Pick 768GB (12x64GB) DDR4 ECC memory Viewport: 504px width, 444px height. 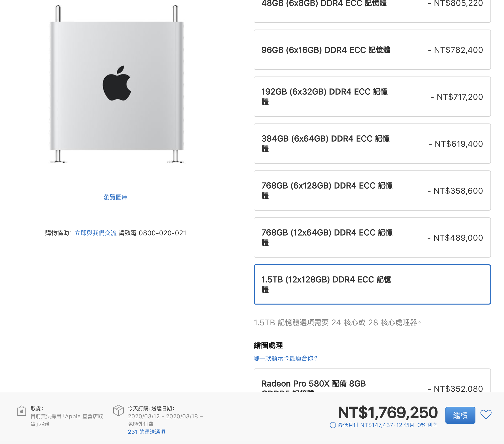pos(372,238)
